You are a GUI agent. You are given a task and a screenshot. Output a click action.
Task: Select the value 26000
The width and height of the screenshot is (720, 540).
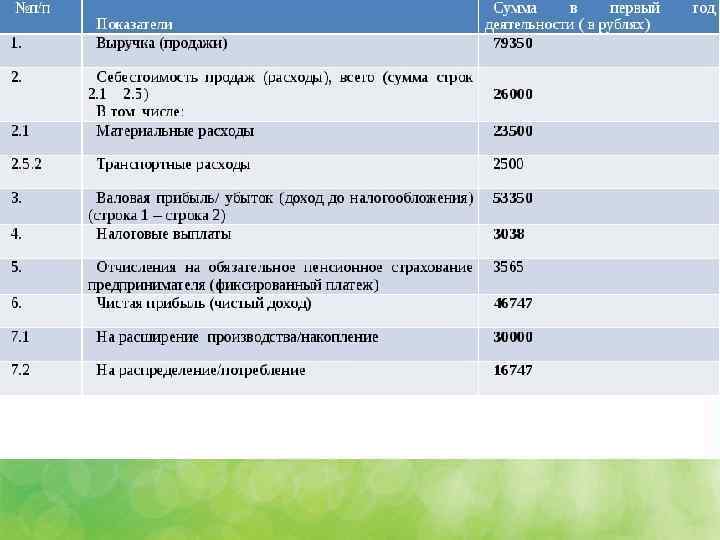pyautogui.click(x=512, y=94)
